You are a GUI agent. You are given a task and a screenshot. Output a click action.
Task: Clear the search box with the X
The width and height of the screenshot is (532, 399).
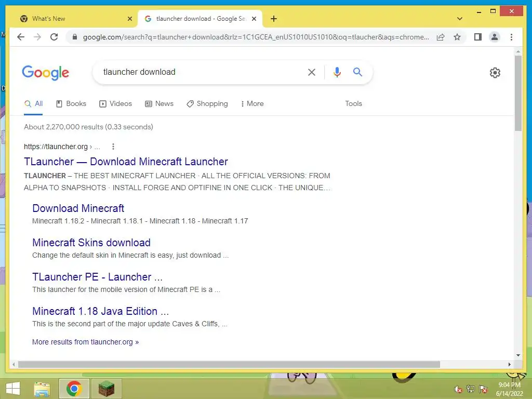coord(312,72)
